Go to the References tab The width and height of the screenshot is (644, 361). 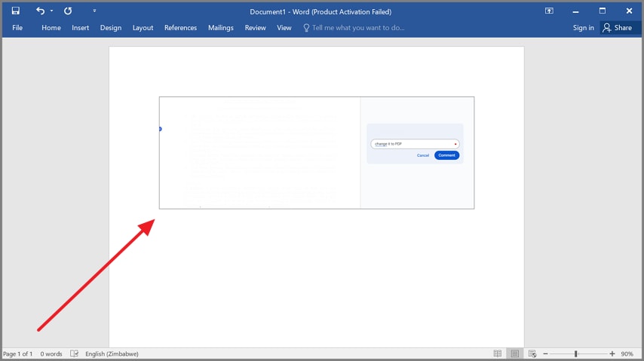180,28
